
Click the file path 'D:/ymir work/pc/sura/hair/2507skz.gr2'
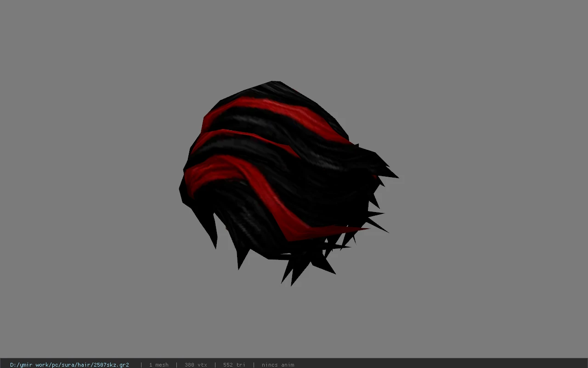(x=69, y=365)
